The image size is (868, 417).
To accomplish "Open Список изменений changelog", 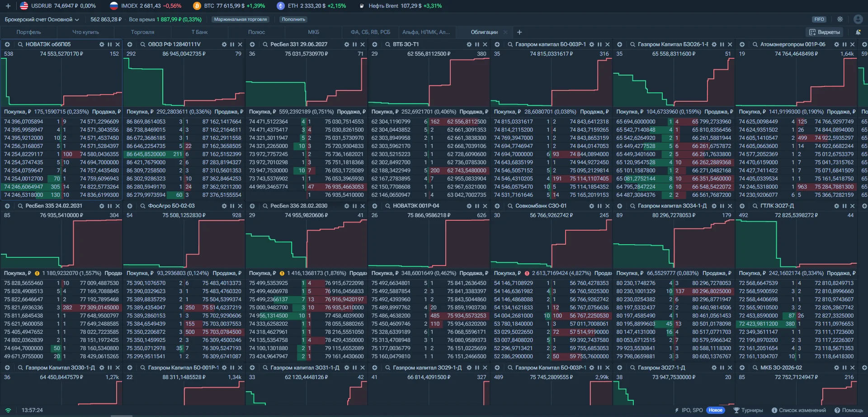I will 799,410.
